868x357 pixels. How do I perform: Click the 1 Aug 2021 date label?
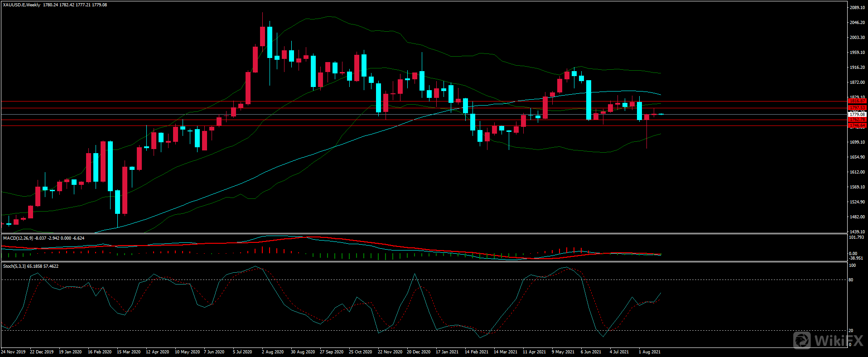point(650,352)
